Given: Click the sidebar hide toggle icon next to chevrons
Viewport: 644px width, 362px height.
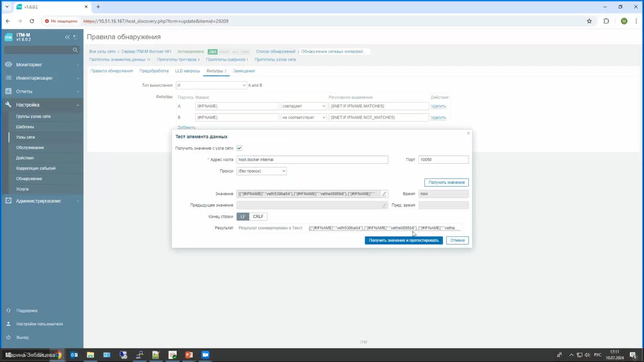Looking at the screenshot, I should click(x=75, y=37).
